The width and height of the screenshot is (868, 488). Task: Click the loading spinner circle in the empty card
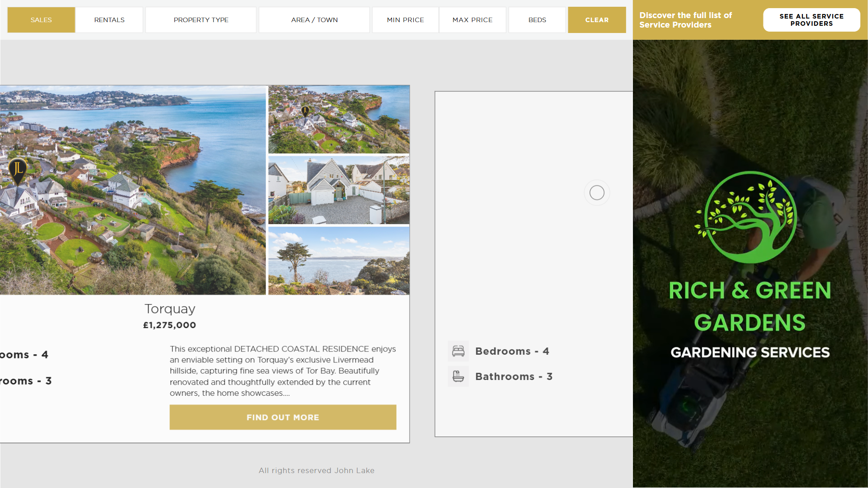[x=597, y=193]
